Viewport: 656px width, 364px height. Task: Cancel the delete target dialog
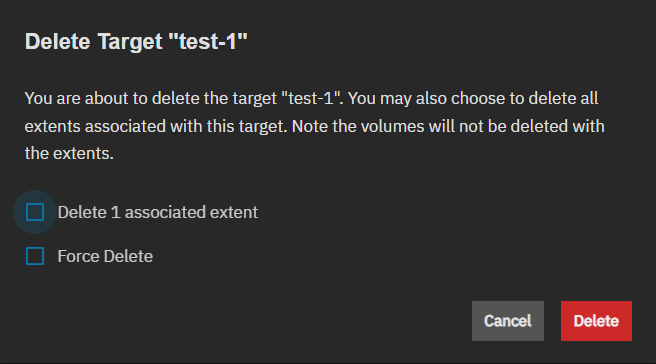point(508,321)
